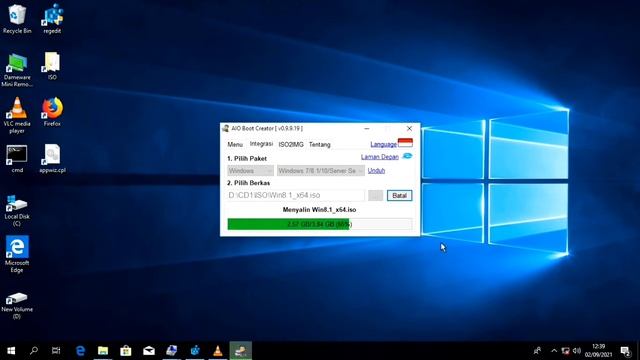Screen dimensions: 640x360
Task: Show hidden tray icons chevron
Action: tap(554, 351)
